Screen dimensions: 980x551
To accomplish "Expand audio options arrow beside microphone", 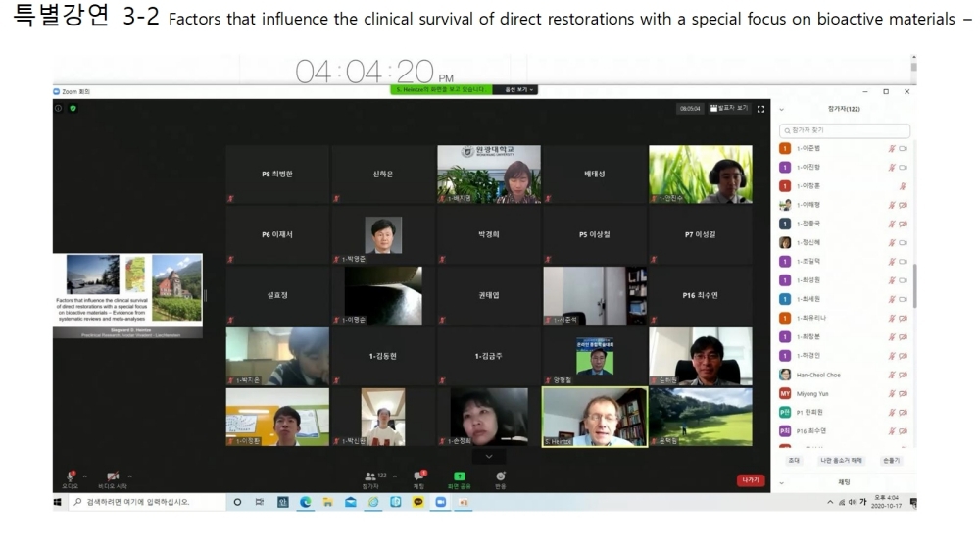I will (x=85, y=476).
